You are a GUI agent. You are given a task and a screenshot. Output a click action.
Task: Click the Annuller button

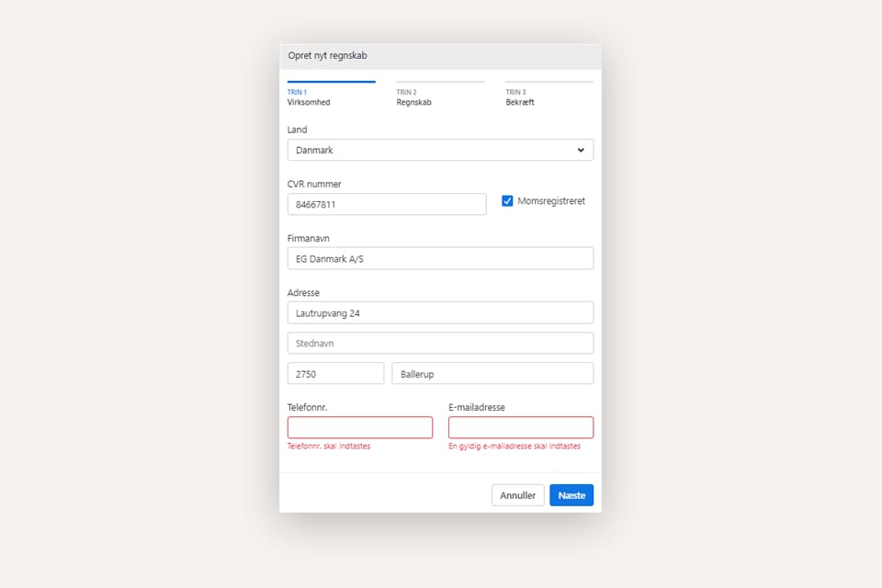517,494
